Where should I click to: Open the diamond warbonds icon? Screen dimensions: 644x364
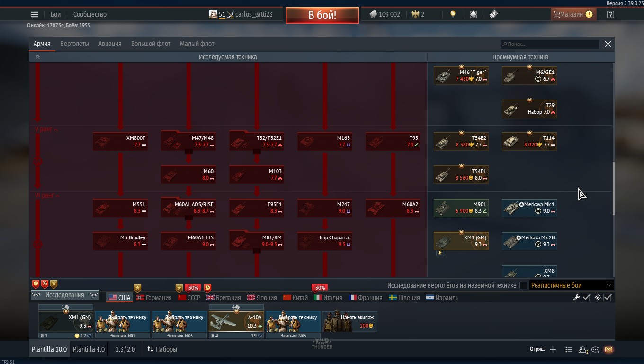473,15
